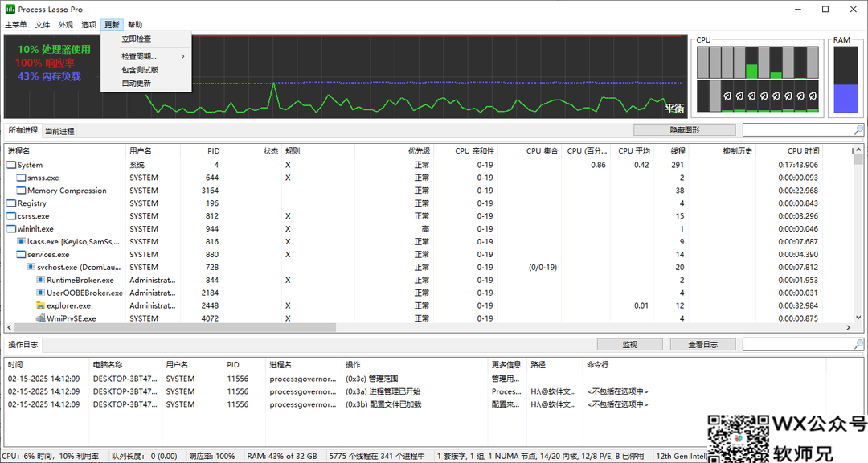Click the log search magnifier icon
Viewport: 868px width, 463px height.
point(858,345)
